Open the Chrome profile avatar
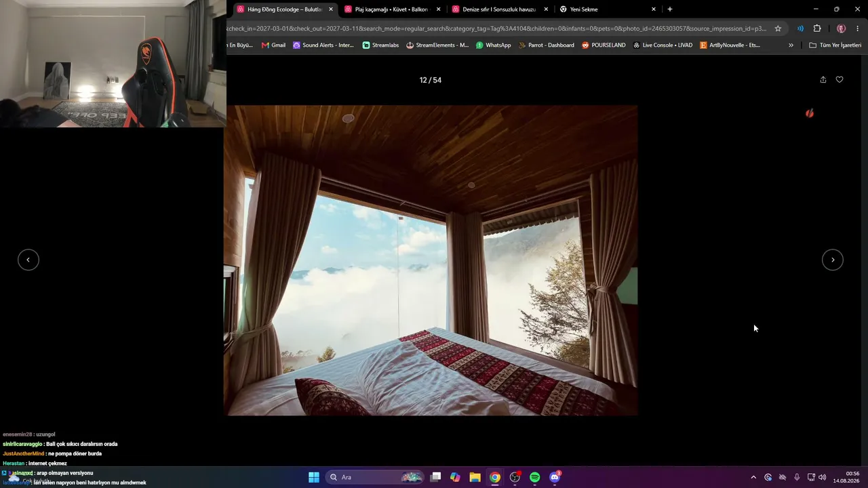Viewport: 868px width, 488px height. coord(841,28)
